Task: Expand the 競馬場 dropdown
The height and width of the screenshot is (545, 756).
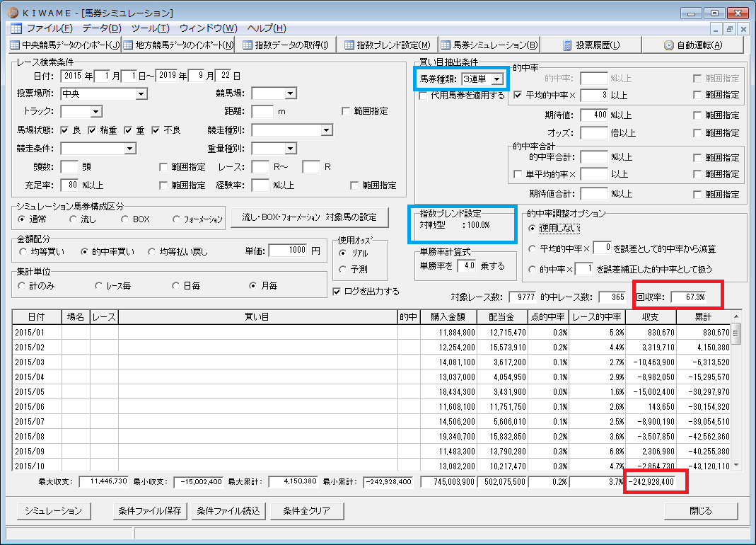Action: click(x=290, y=93)
